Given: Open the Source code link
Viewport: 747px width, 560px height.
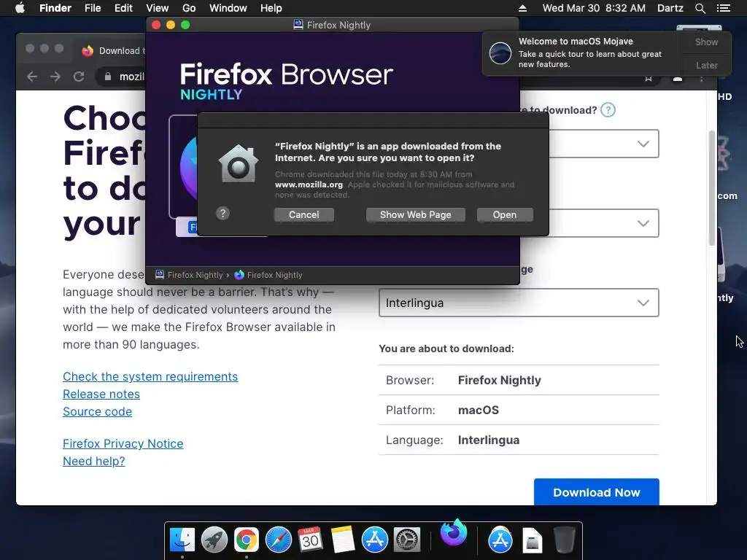Looking at the screenshot, I should click(97, 411).
